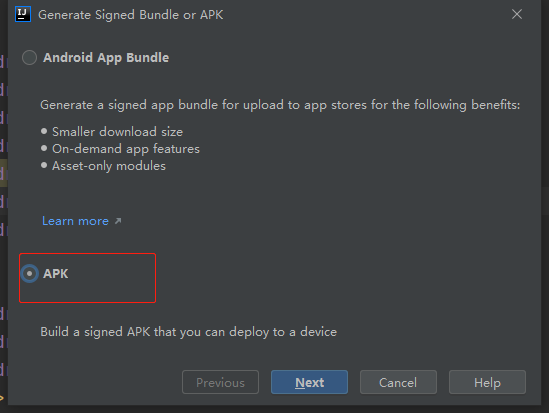The image size is (549, 413).
Task: Click the bullet dot before Smaller download size
Action: pos(44,131)
